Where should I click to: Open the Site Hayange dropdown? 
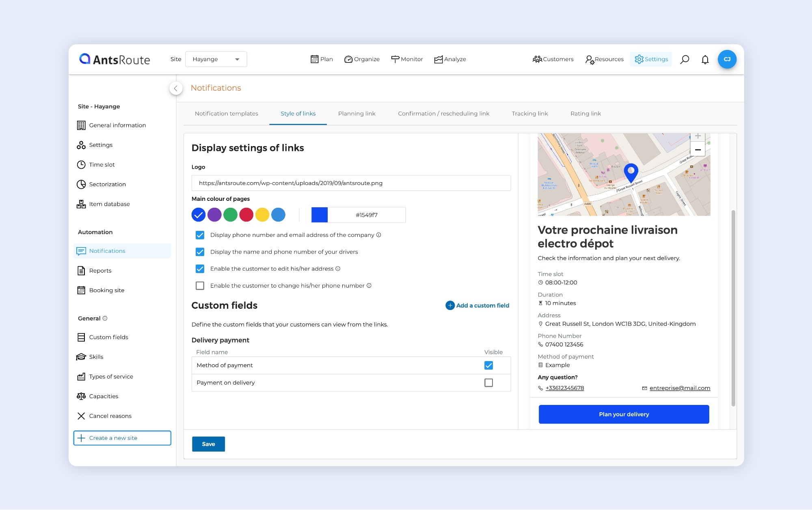point(216,59)
